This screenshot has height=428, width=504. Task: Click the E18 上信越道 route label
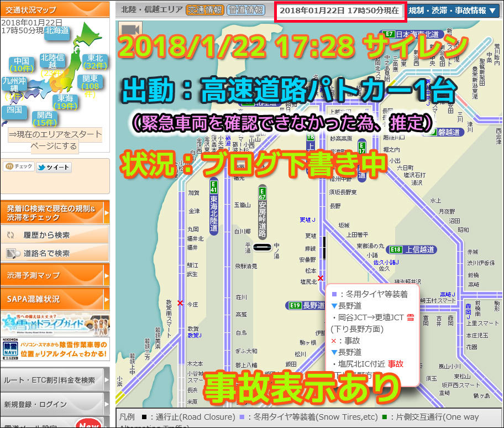(x=411, y=249)
